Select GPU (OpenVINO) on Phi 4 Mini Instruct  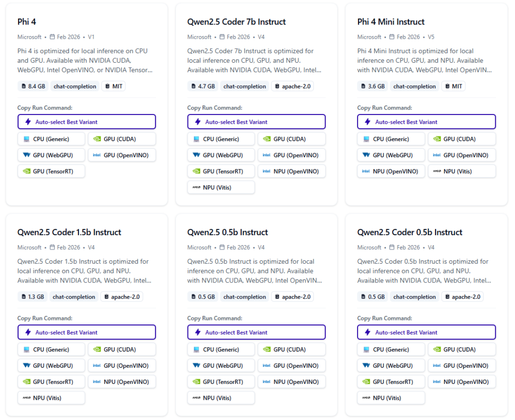coord(461,155)
